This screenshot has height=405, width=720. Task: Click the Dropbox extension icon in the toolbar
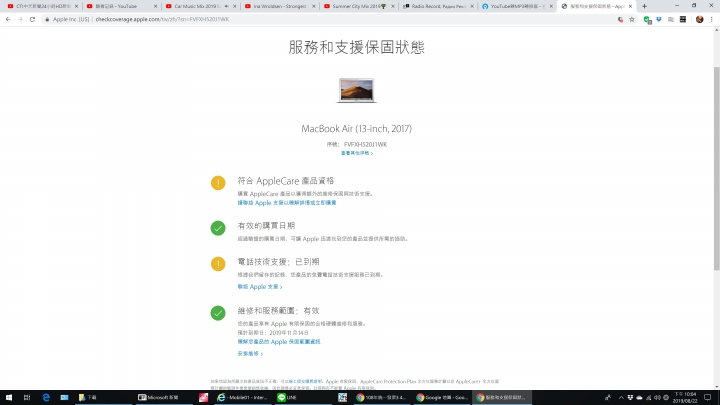tap(659, 19)
